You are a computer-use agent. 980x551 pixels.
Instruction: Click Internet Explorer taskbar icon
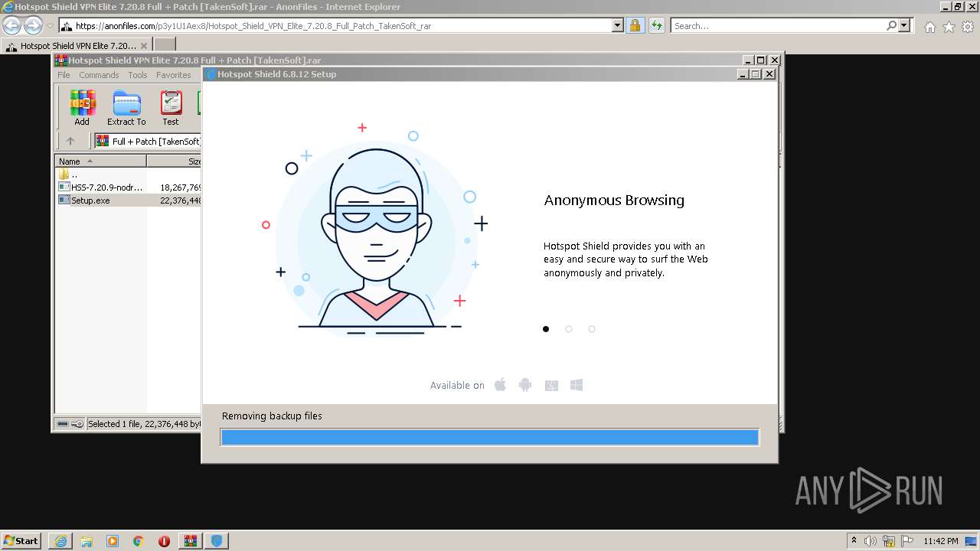[x=60, y=540]
